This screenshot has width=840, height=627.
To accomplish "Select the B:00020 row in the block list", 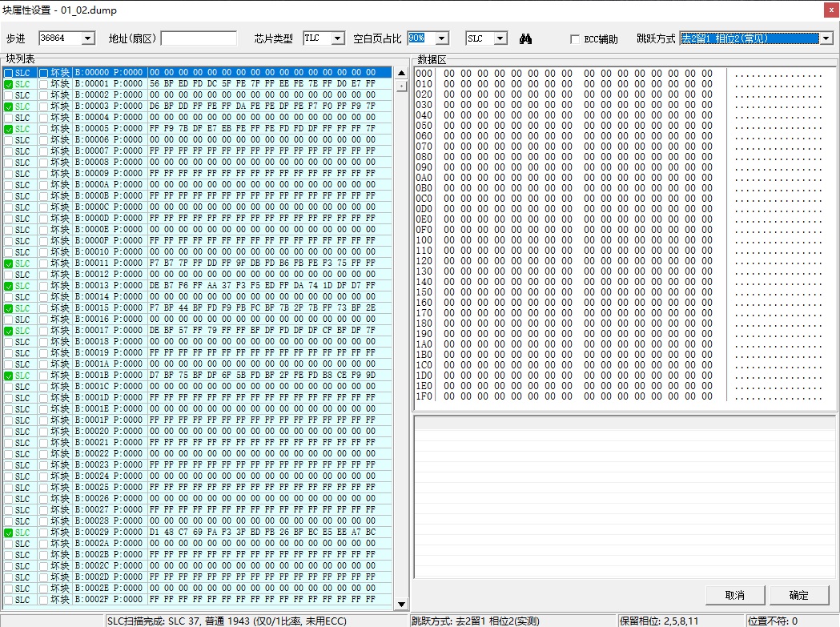I will (197, 432).
